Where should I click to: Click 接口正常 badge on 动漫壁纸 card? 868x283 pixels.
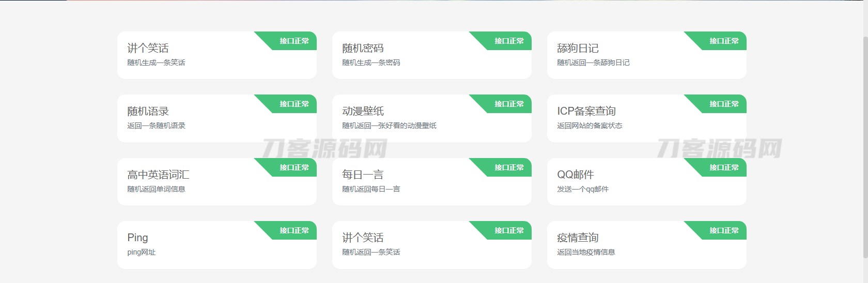pos(509,104)
